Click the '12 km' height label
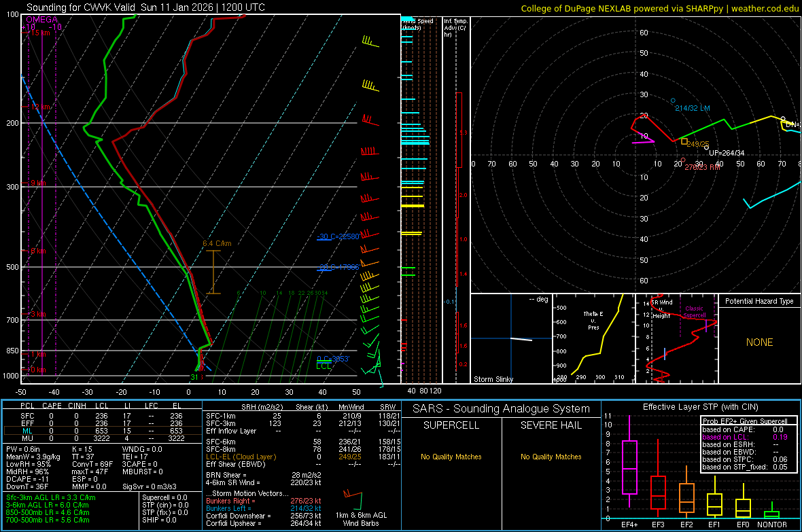Image resolution: width=802 pixels, height=532 pixels. [40, 107]
